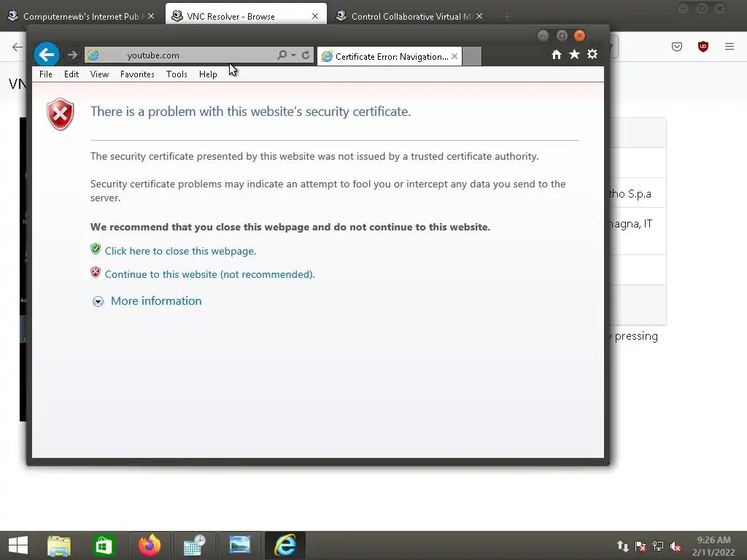Open a new blank IE tab
Image resolution: width=747 pixels, height=560 pixels.
(472, 56)
